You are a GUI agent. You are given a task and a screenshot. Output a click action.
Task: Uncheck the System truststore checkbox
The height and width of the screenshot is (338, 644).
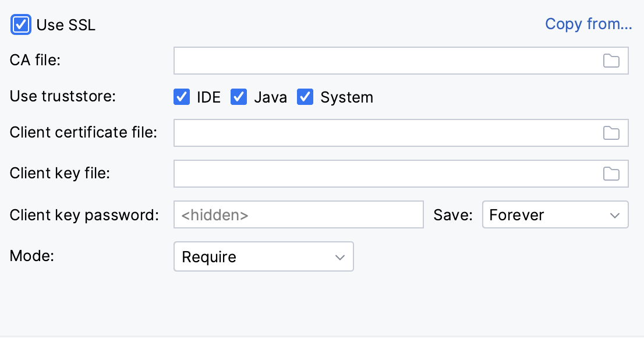click(x=305, y=97)
